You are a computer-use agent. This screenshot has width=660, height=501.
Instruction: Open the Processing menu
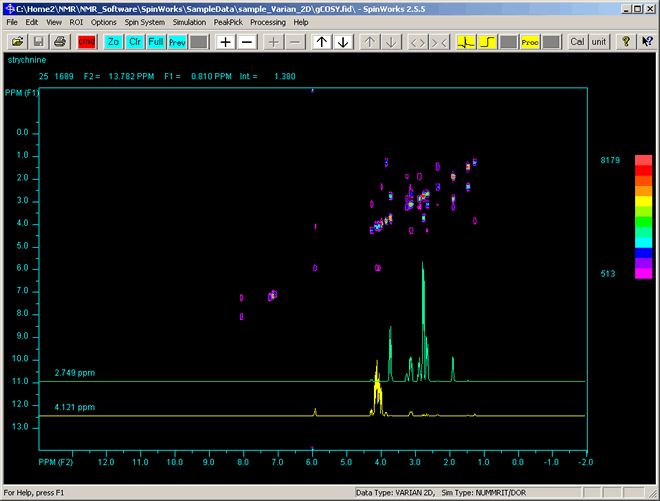pyautogui.click(x=268, y=22)
